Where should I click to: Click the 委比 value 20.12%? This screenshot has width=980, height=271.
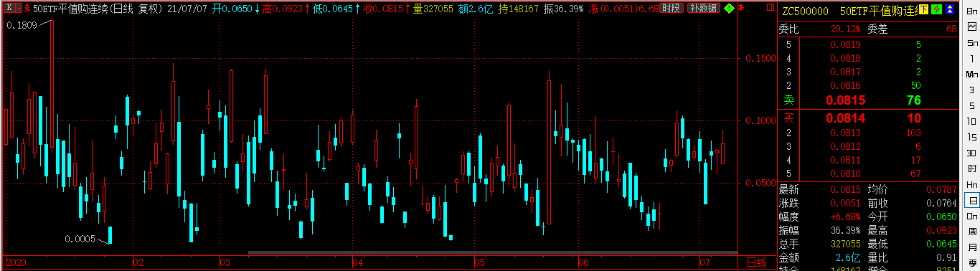tap(846, 29)
